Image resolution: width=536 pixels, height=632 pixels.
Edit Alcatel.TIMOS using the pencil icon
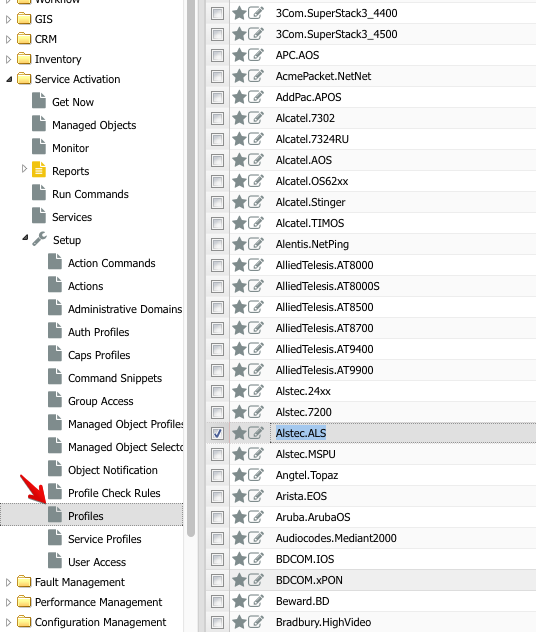tap(256, 223)
